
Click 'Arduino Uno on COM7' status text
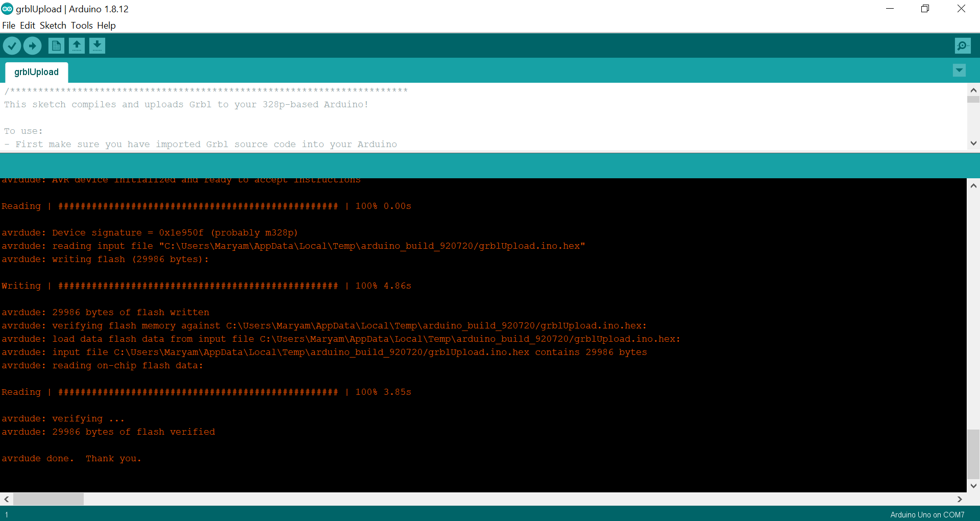point(927,515)
